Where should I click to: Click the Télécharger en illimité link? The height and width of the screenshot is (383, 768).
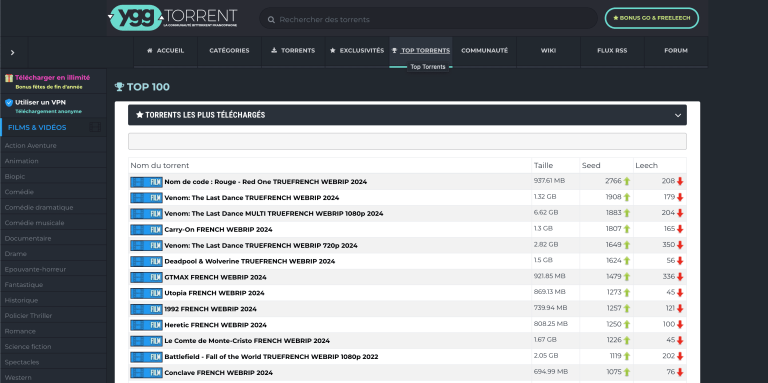(52, 77)
